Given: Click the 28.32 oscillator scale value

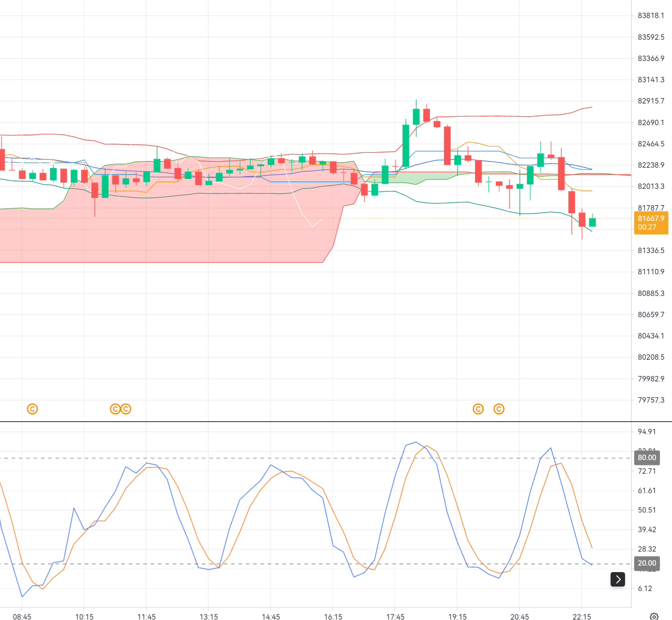Looking at the screenshot, I should [647, 549].
